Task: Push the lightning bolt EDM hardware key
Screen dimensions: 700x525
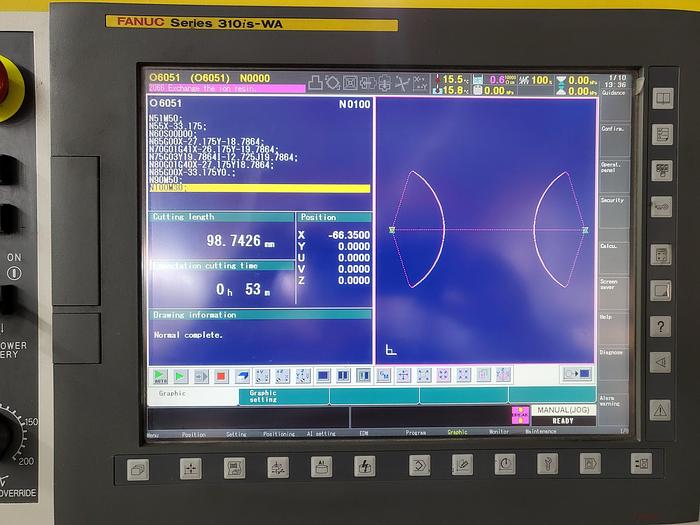Action: 365,467
